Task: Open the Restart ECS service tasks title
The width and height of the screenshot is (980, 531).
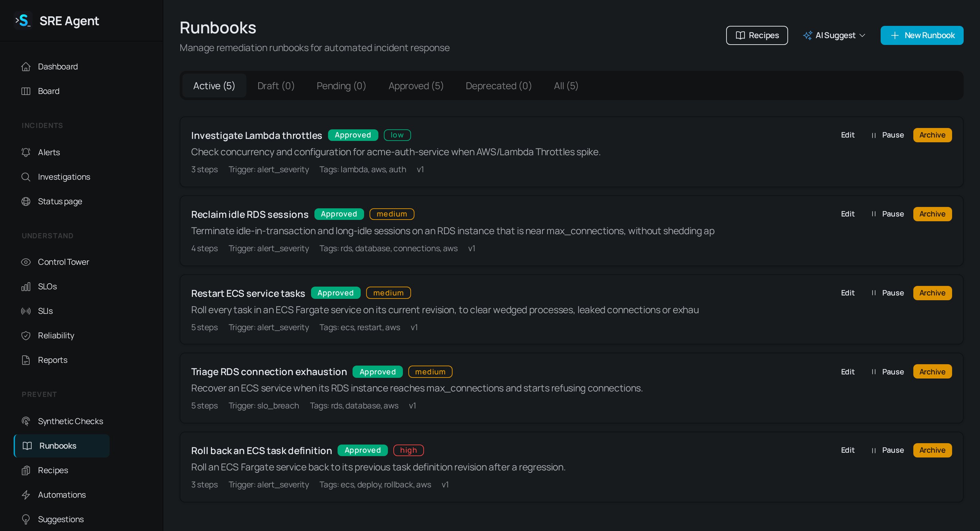Action: pos(248,293)
